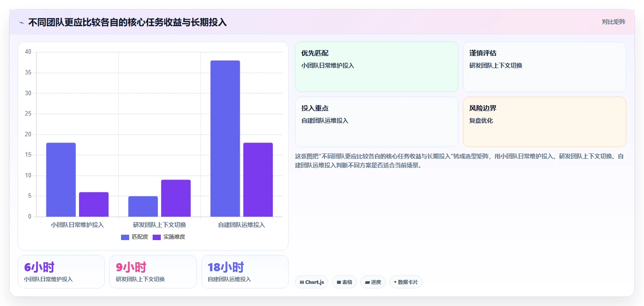Screen dimensions: 644x306
Task: Click the 实施难度 bar for 小团队日常维护投入
Action: click(x=94, y=204)
